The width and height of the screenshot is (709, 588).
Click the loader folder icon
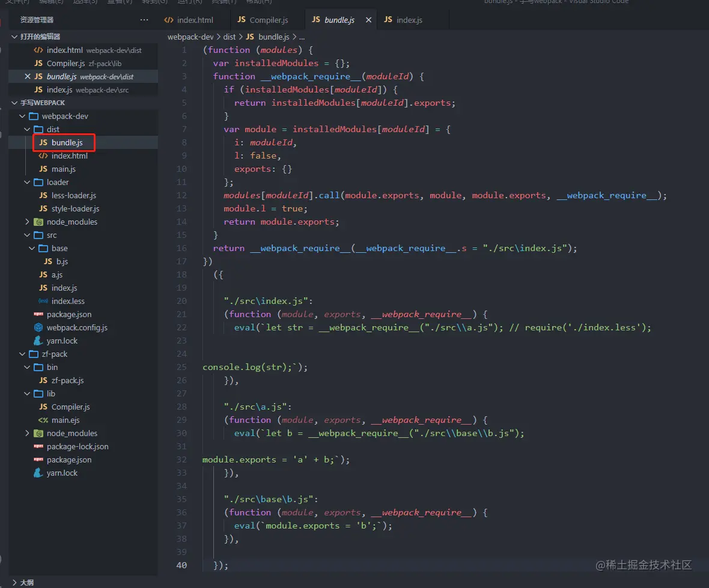[x=38, y=182]
